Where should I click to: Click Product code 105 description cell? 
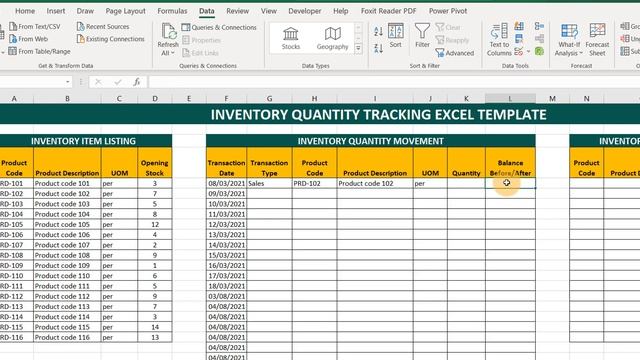[x=67, y=224]
